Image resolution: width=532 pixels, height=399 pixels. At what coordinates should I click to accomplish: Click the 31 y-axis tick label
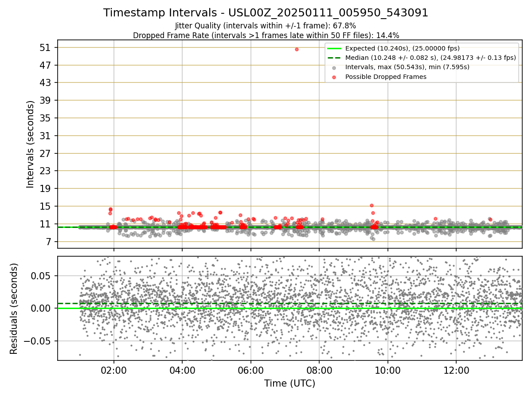(x=46, y=136)
